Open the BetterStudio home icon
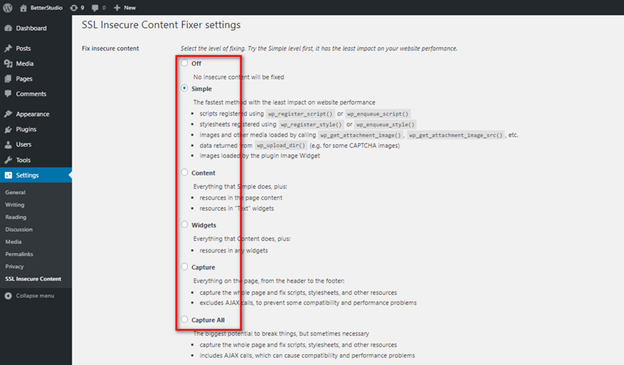The width and height of the screenshot is (624, 365). click(23, 8)
